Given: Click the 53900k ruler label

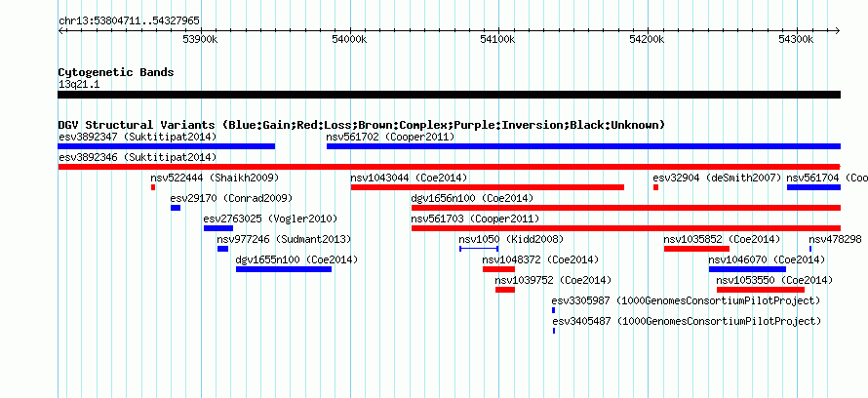Looking at the screenshot, I should point(200,39).
